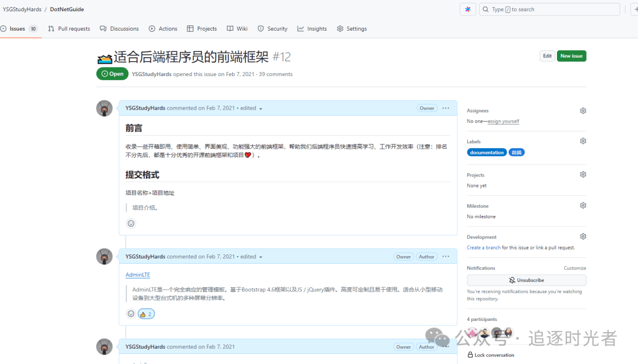Expand edited history dropdown on first comment

tap(261, 109)
